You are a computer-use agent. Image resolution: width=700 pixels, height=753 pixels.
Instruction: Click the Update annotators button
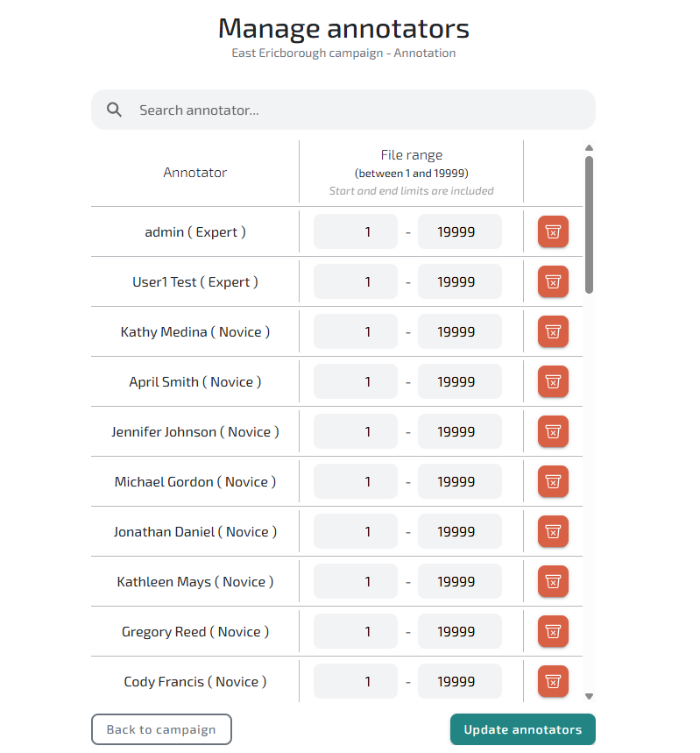[522, 729]
